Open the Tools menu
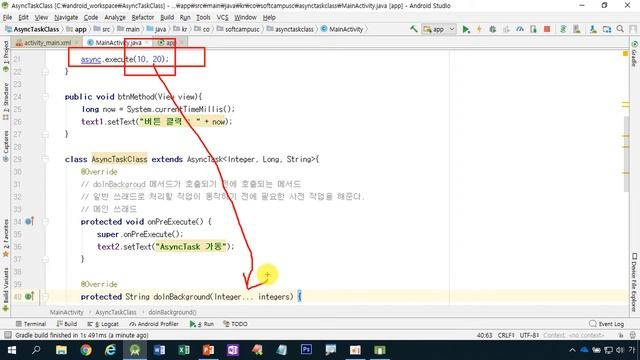The height and width of the screenshot is (360, 640). pyautogui.click(x=203, y=17)
